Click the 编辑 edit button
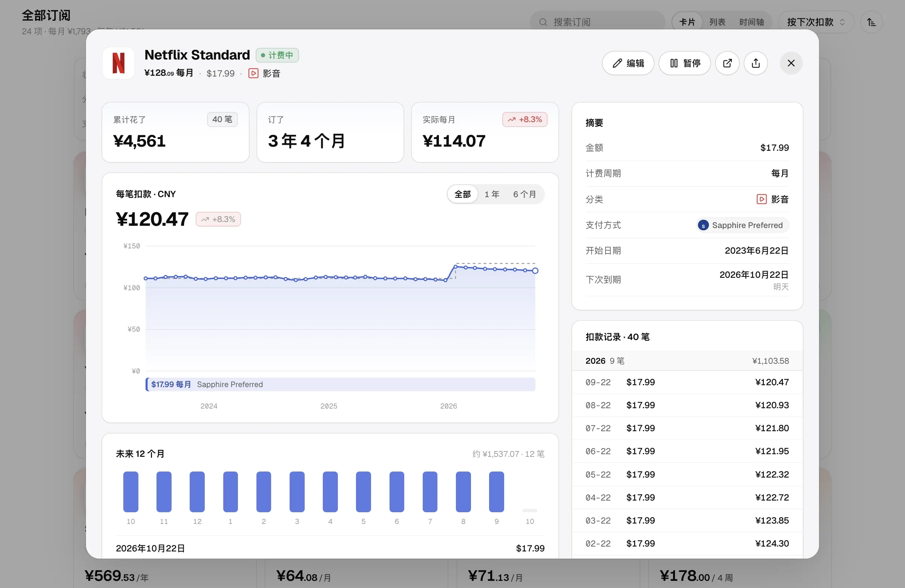Screen dimensions: 905x588 [x=628, y=63]
